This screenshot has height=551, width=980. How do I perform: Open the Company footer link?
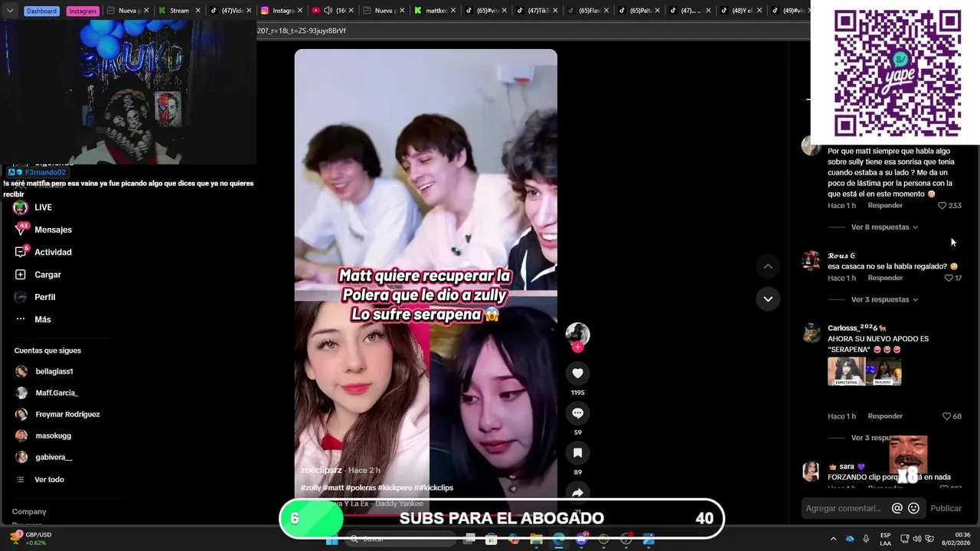coord(29,512)
